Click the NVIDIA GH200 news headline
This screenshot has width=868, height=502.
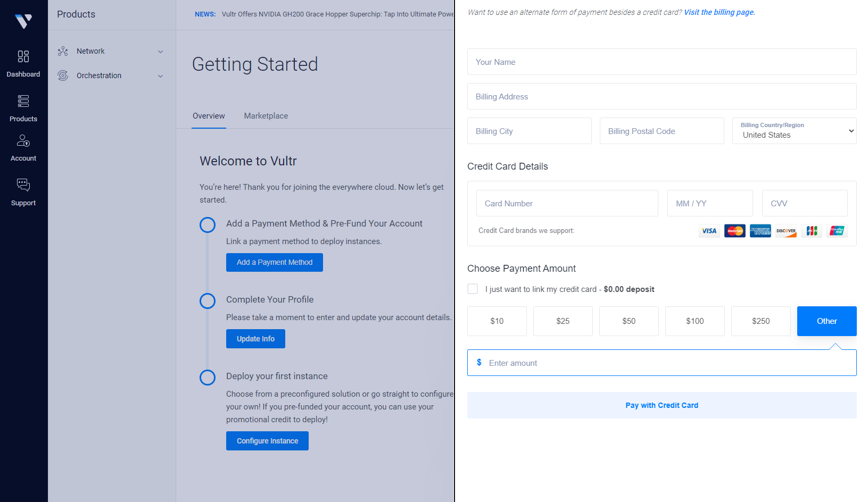coord(337,14)
